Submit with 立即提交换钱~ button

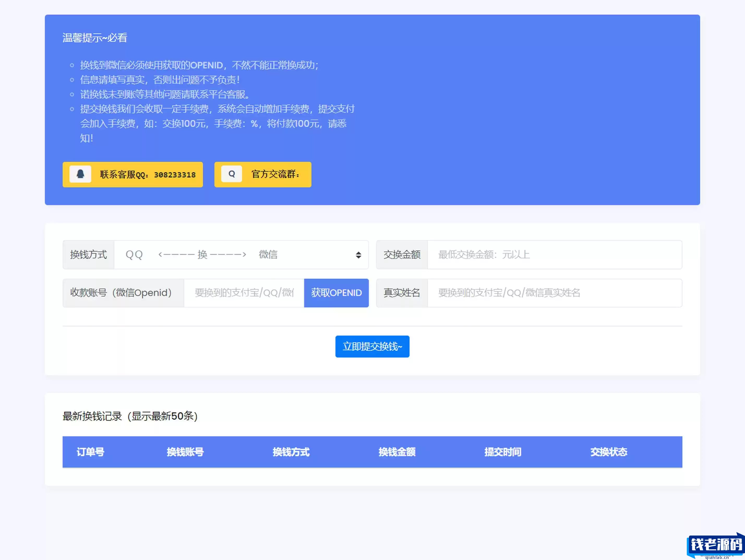pos(372,346)
